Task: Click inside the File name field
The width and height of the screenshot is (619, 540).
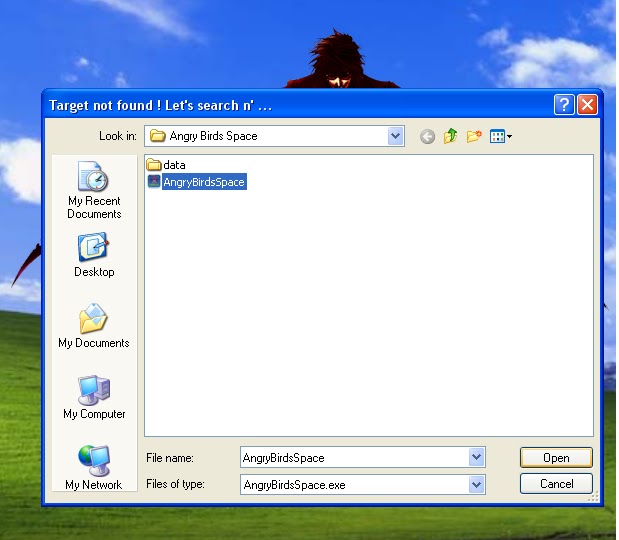Action: tap(355, 458)
